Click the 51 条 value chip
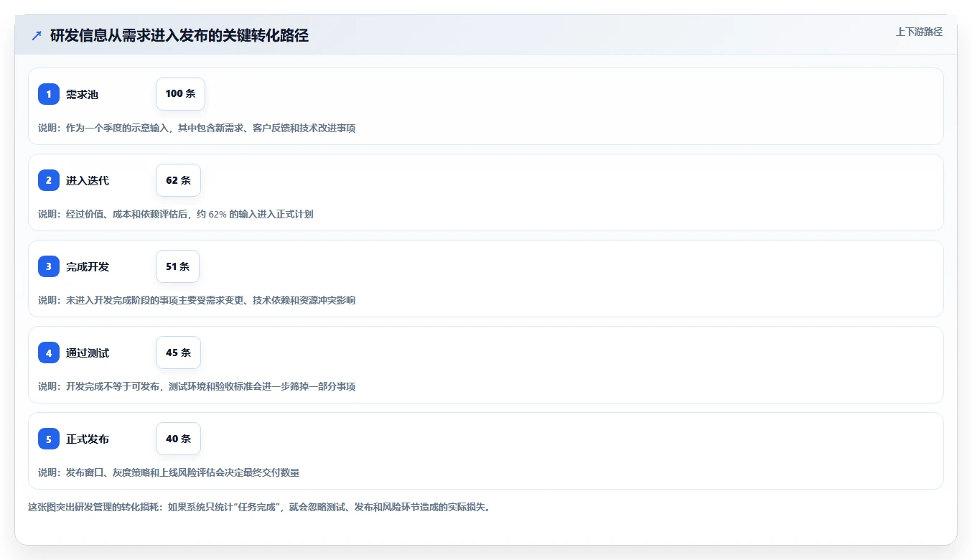The image size is (972, 560). (177, 266)
